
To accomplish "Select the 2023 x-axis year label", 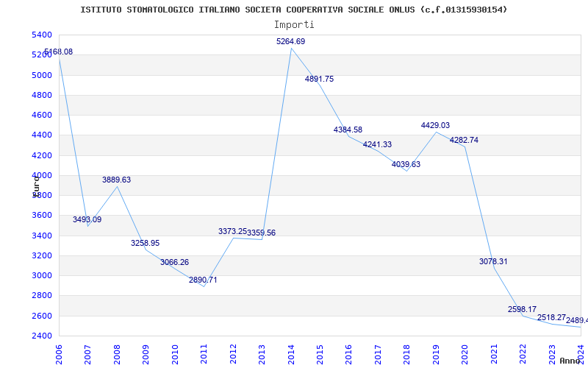I will 552,355.
